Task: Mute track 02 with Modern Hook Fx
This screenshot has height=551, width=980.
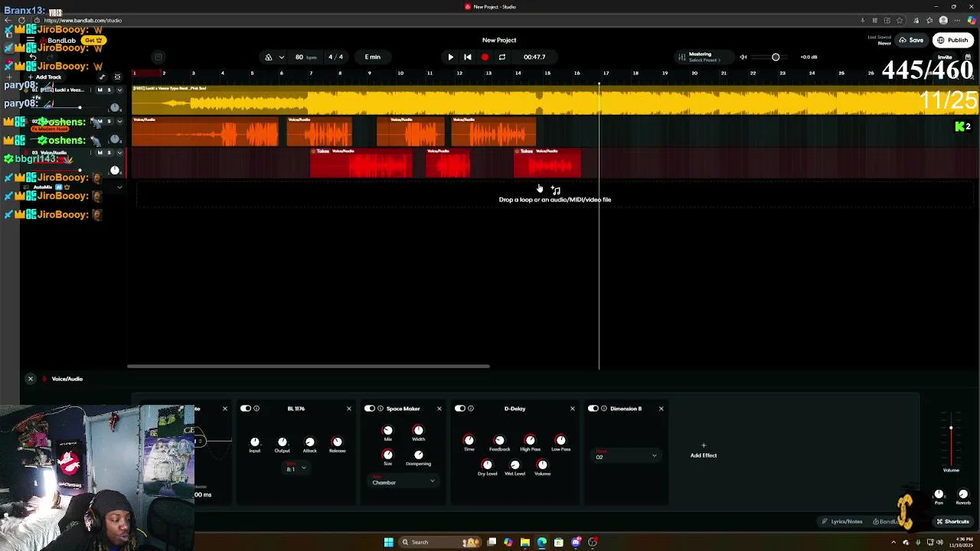Action: point(100,121)
